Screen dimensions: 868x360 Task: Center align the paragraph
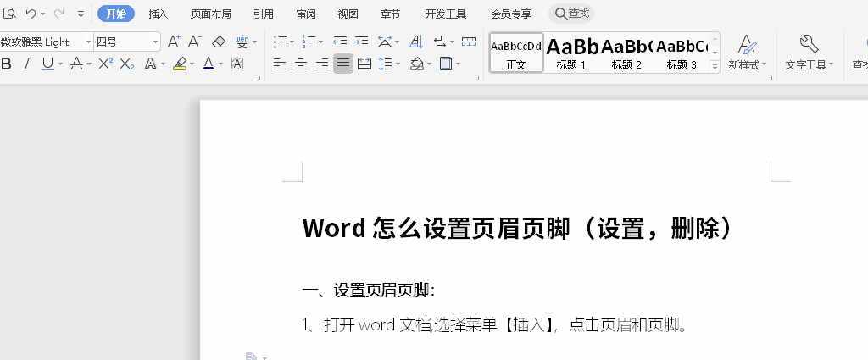pyautogui.click(x=300, y=64)
